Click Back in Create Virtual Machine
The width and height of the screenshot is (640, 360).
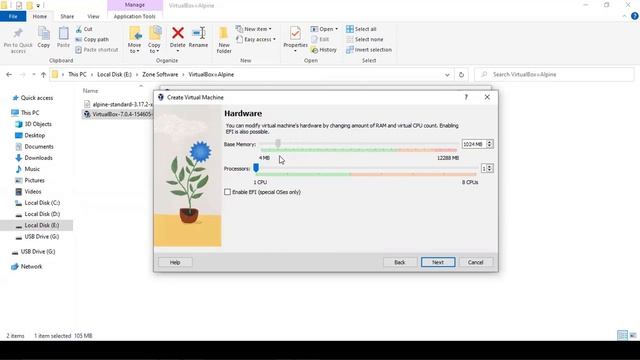[400, 262]
